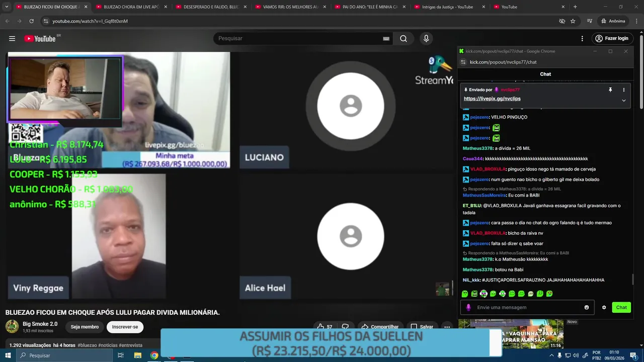The width and height of the screenshot is (644, 362).
Task: Click #bluezao hashtag in description
Action: (x=87, y=345)
